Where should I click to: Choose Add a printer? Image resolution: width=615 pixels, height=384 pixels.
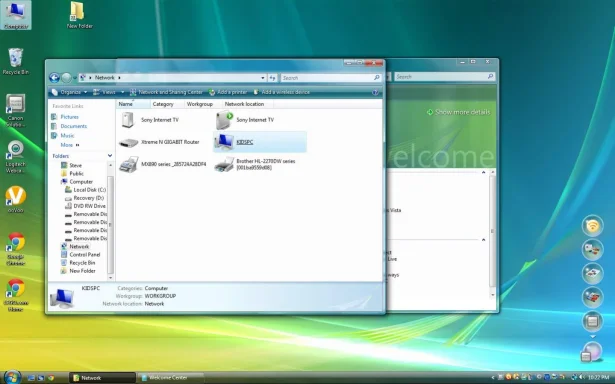click(x=228, y=92)
